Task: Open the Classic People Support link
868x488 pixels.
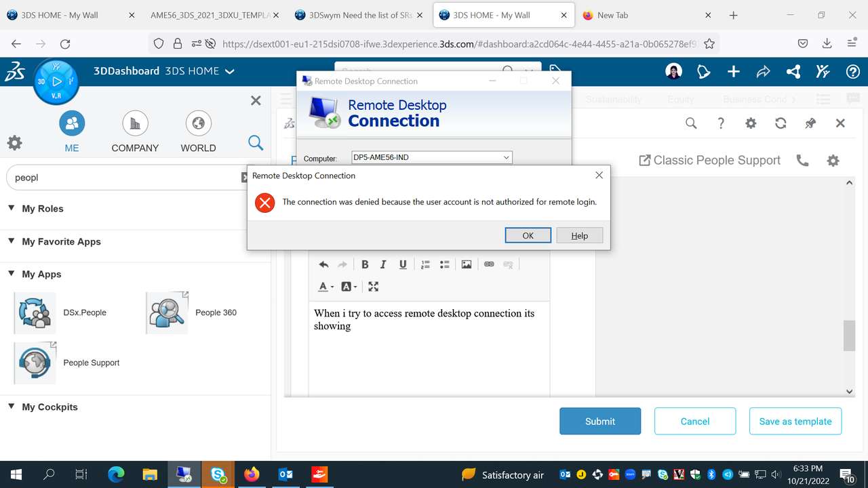Action: pos(710,161)
